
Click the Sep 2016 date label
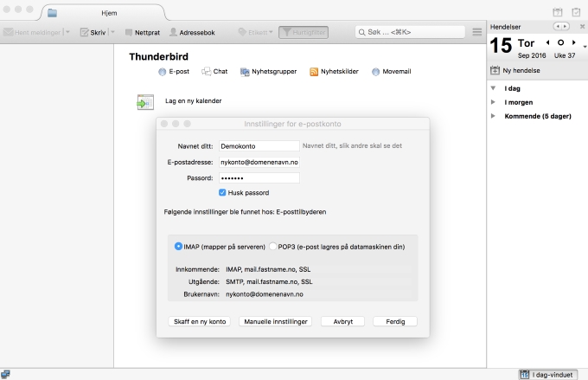pos(532,55)
